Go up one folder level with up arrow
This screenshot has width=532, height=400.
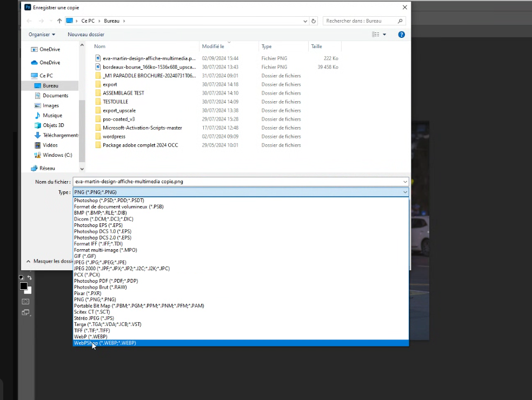click(x=59, y=21)
